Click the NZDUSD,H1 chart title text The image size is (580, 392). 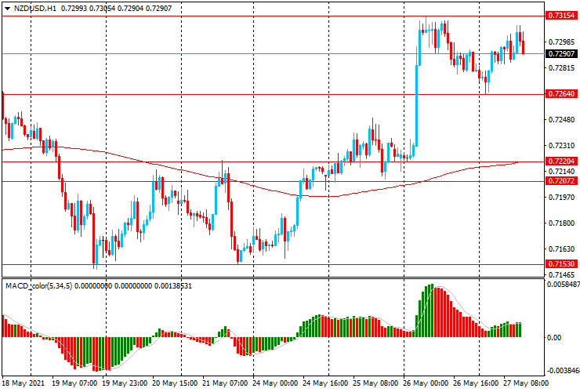(35, 7)
